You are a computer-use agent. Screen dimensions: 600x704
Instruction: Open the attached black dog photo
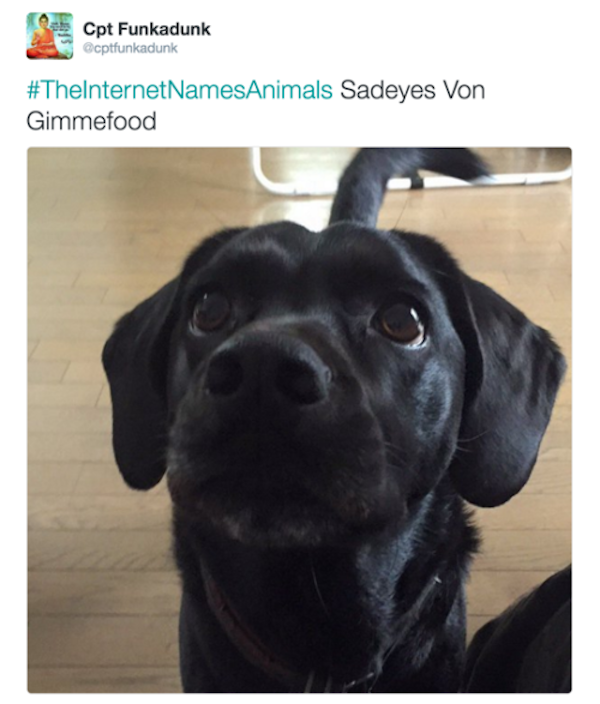point(300,420)
